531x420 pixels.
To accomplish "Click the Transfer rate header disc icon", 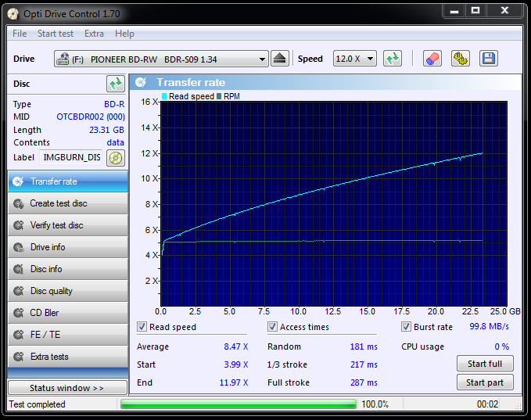I will pos(141,82).
